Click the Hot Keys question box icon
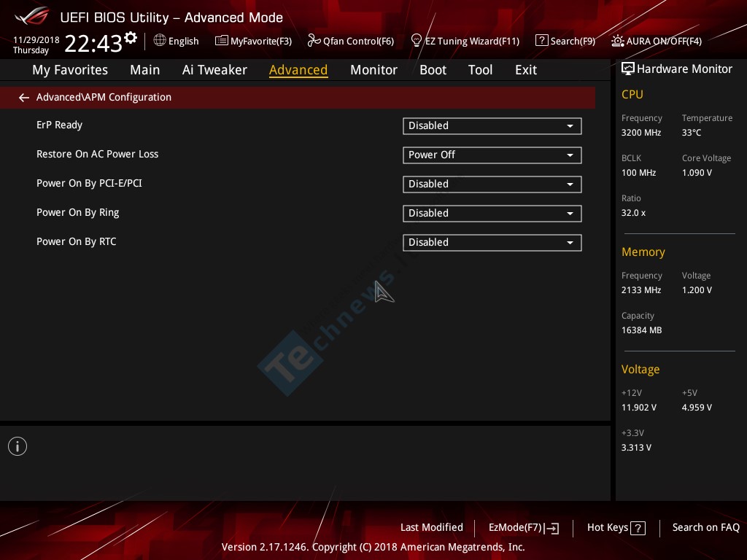Image resolution: width=747 pixels, height=560 pixels. tap(638, 528)
